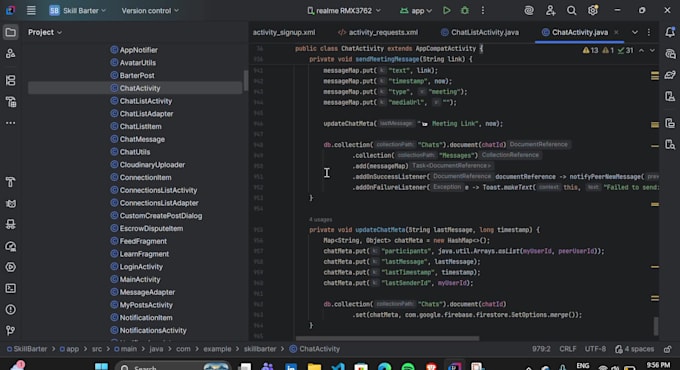This screenshot has height=370, width=680.
Task: Select MessageAdapter in project tree
Action: click(143, 292)
